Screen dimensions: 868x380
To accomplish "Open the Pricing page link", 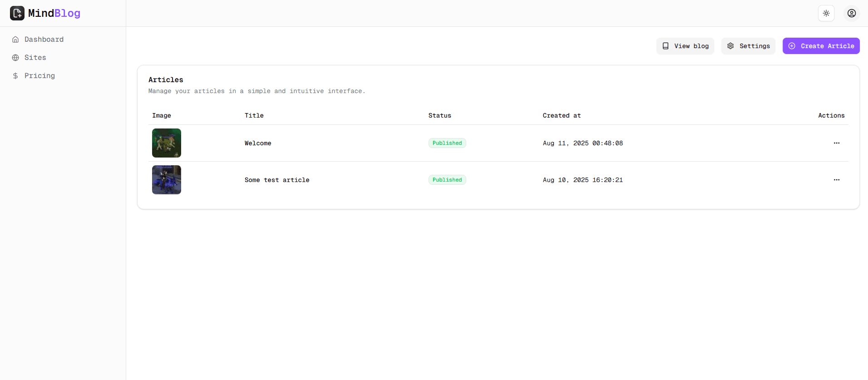I will [x=39, y=76].
